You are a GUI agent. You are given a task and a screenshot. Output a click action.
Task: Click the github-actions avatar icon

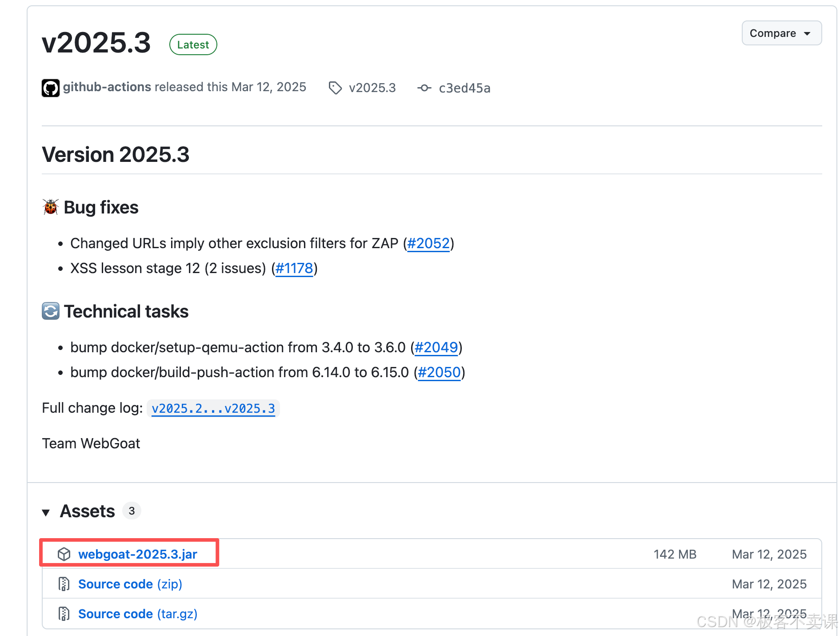(51, 88)
